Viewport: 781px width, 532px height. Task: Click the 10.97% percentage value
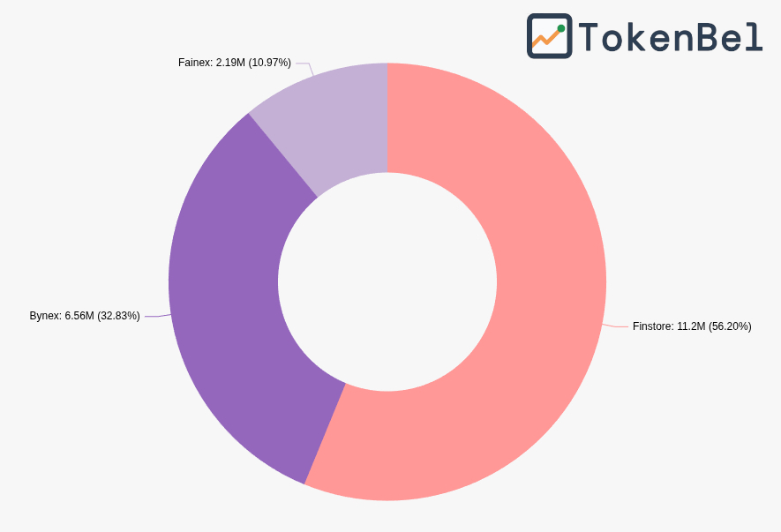click(269, 63)
